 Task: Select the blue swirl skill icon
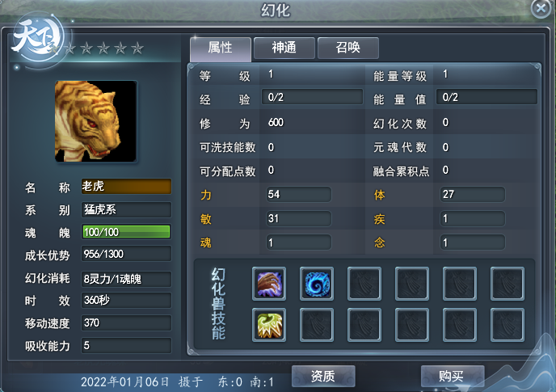(x=317, y=284)
